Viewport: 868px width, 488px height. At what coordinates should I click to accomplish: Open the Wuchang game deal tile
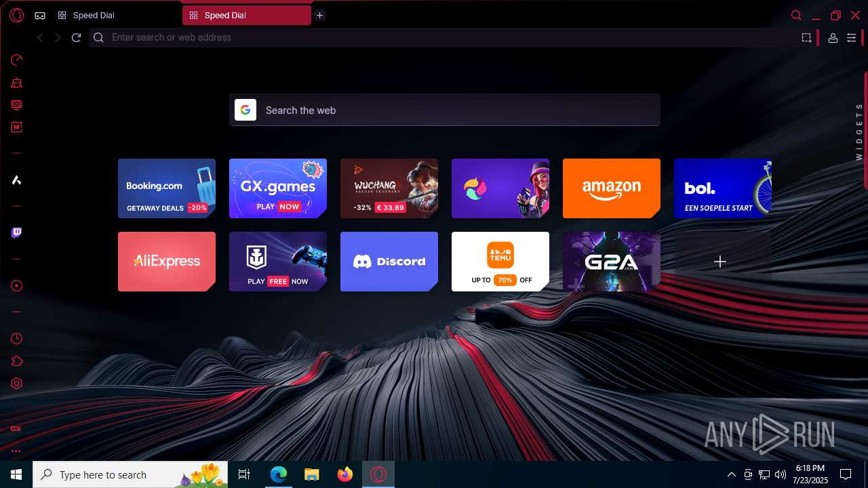(389, 188)
